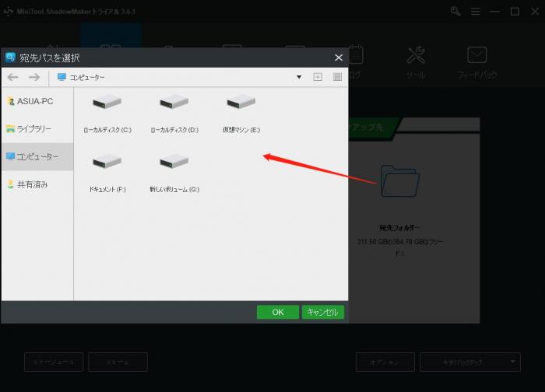
Task: Create a new folder with the plus icon
Action: [318, 77]
